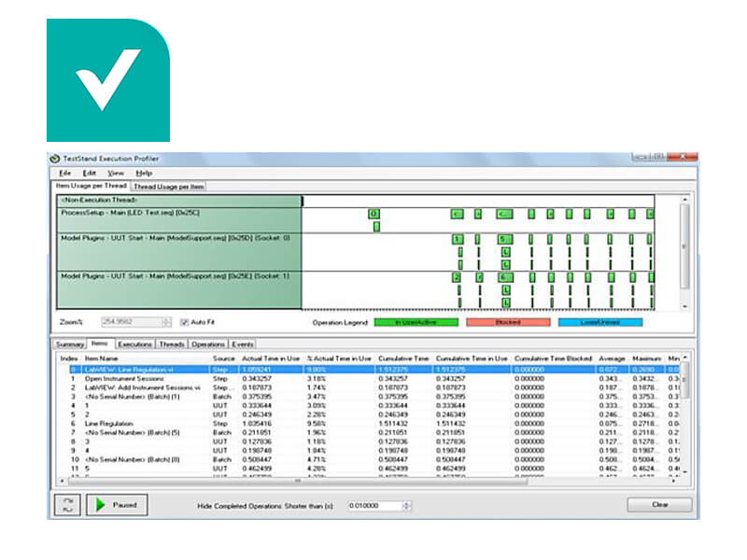Click the TestStand Execution Profiler title icon
This screenshot has width=747, height=560.
click(x=55, y=159)
